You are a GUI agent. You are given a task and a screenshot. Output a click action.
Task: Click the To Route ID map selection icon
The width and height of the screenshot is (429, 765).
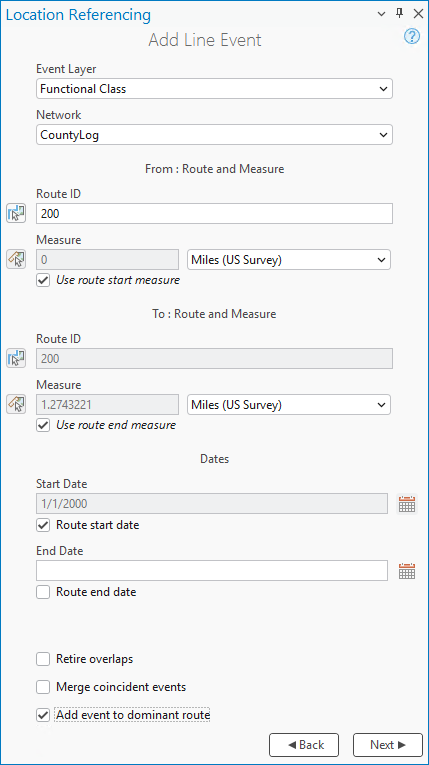[x=16, y=358]
